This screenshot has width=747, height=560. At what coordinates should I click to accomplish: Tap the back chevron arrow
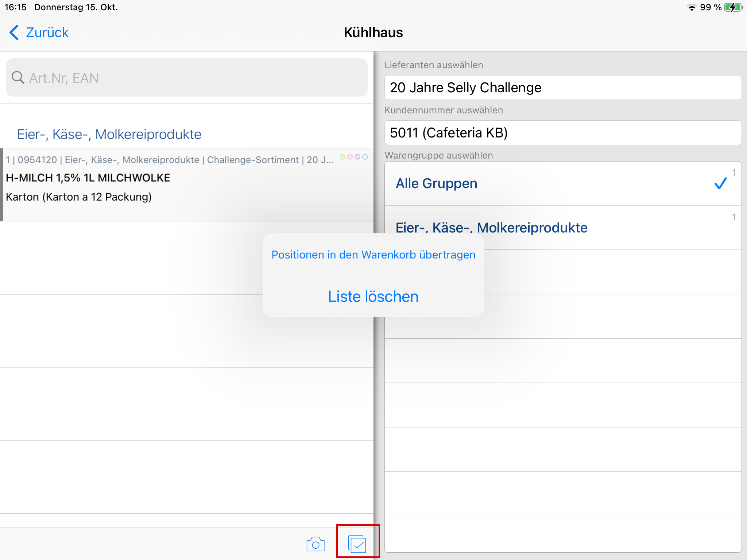(x=14, y=32)
